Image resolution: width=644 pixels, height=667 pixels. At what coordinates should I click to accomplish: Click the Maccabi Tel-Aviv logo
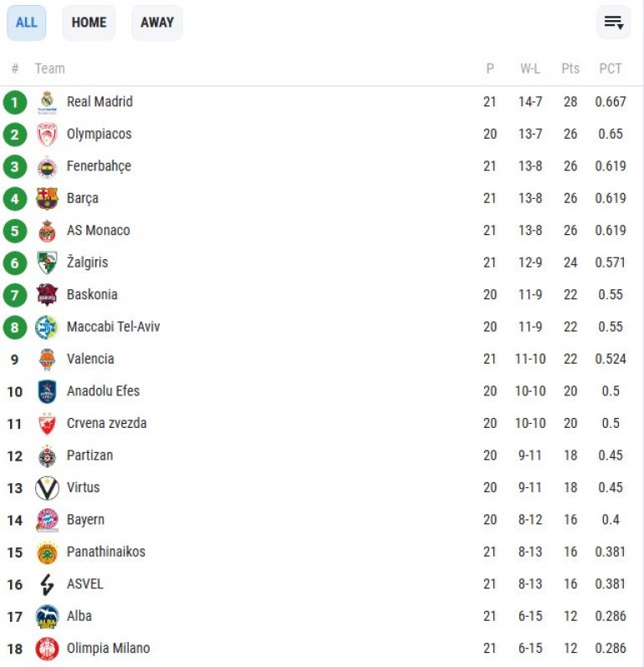pyautogui.click(x=47, y=328)
